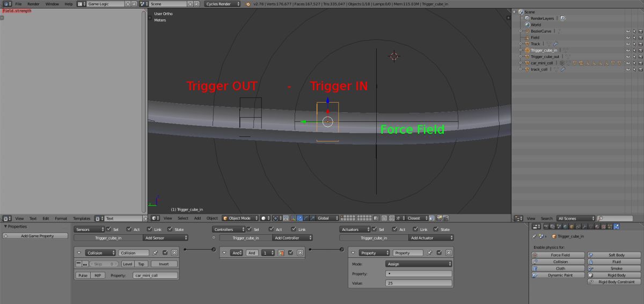Toggle visibility eye for BezierCurve
644x304 pixels.
click(628, 31)
